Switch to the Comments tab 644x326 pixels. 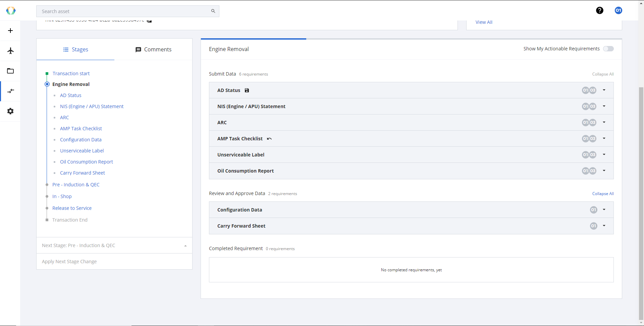point(153,49)
